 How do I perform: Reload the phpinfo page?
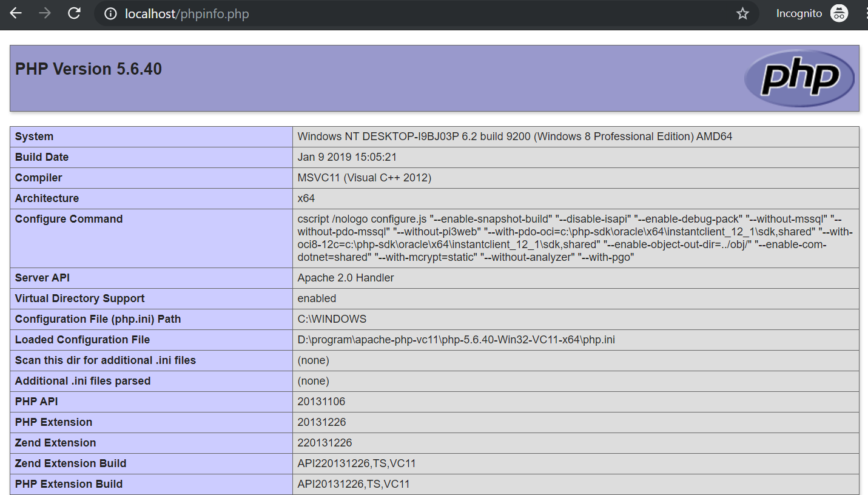click(74, 13)
